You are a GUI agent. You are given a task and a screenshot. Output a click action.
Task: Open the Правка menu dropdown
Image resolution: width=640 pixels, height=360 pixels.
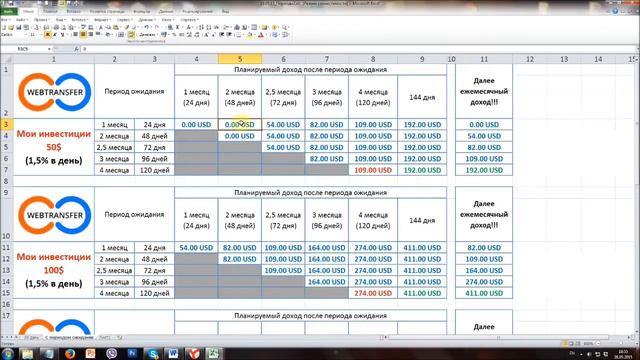tap(42, 20)
